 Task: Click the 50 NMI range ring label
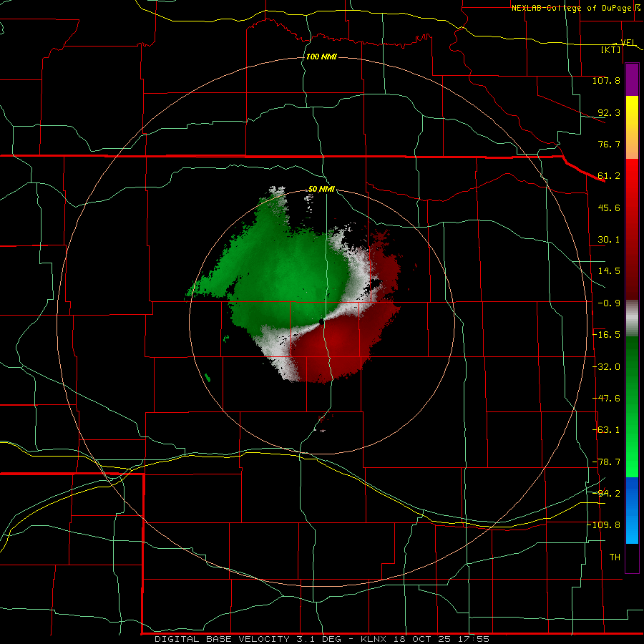pyautogui.click(x=321, y=190)
